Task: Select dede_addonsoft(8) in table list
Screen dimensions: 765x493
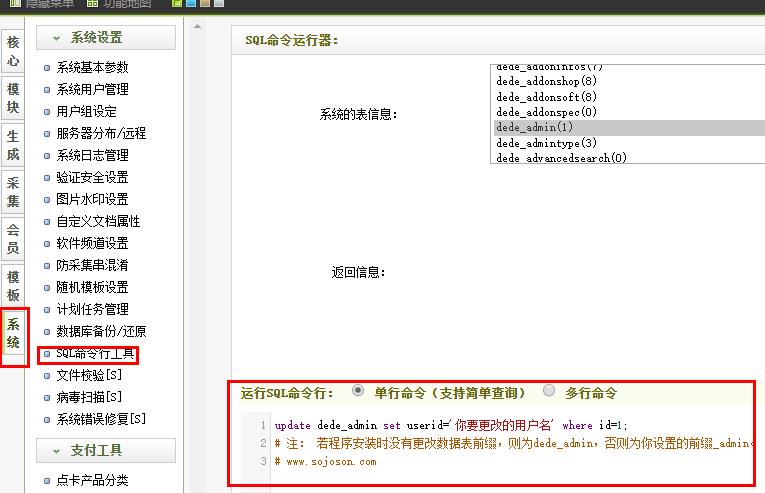Action: (x=629, y=97)
